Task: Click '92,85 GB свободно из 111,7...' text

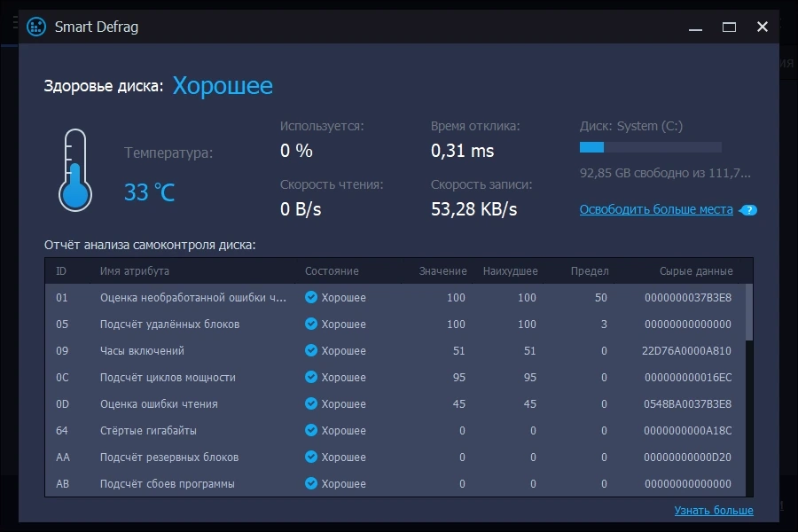Action: 665,173
